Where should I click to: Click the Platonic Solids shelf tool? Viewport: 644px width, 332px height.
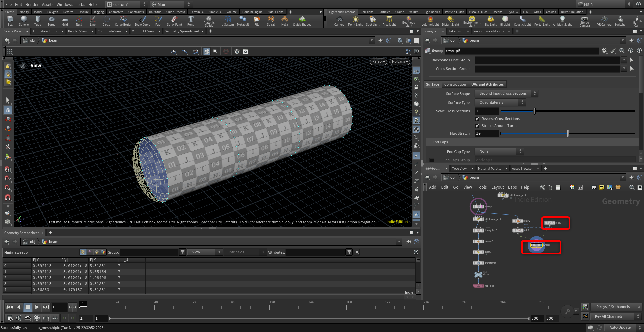tap(209, 21)
